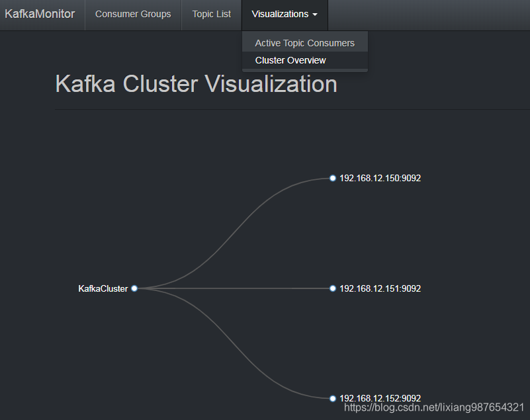This screenshot has width=530, height=420.
Task: Collapse the Visualizations dropdown menu
Action: 285,14
